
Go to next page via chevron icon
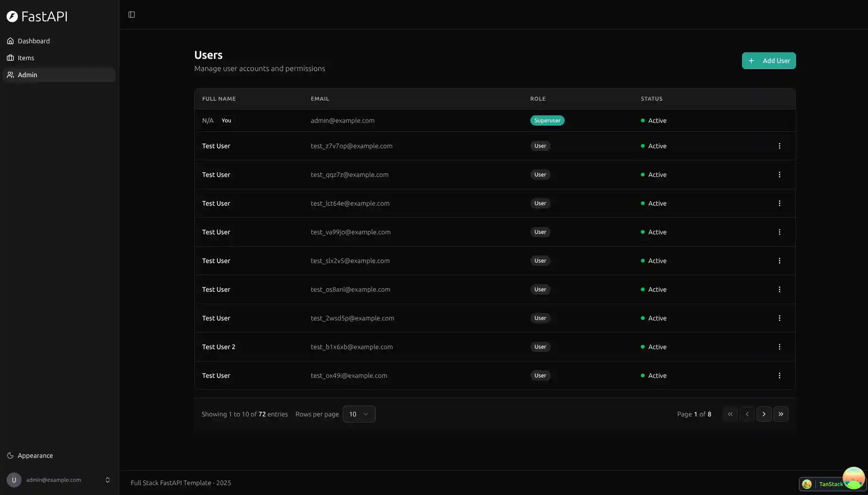764,414
